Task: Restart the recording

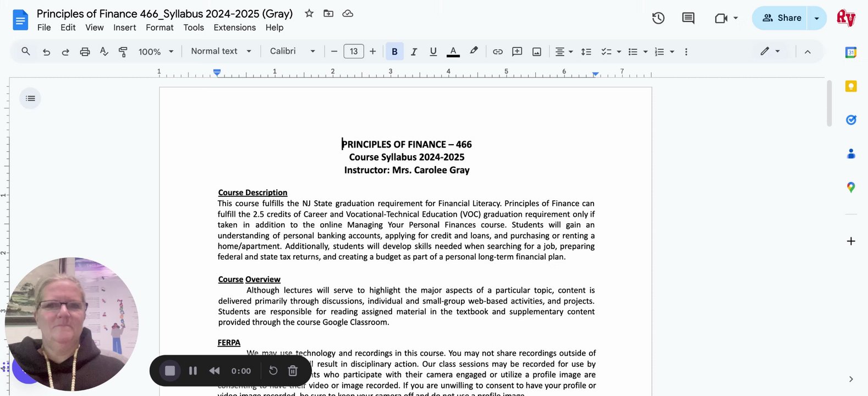Action: click(273, 371)
